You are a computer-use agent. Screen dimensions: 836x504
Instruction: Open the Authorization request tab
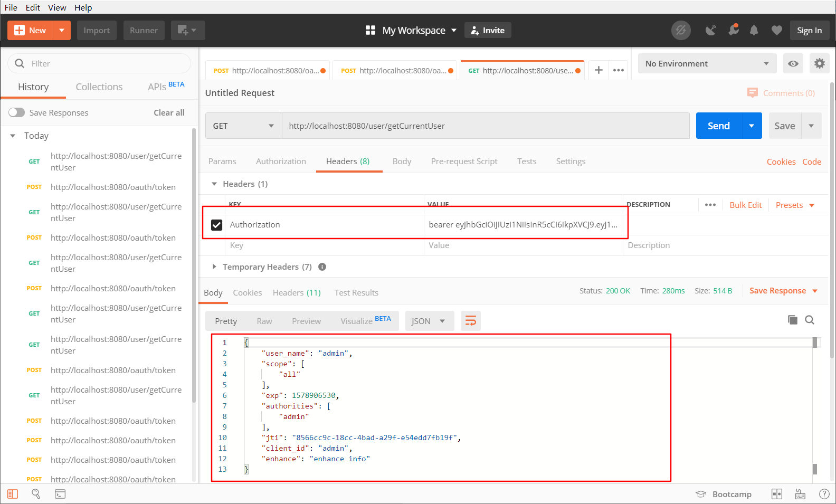(x=281, y=161)
